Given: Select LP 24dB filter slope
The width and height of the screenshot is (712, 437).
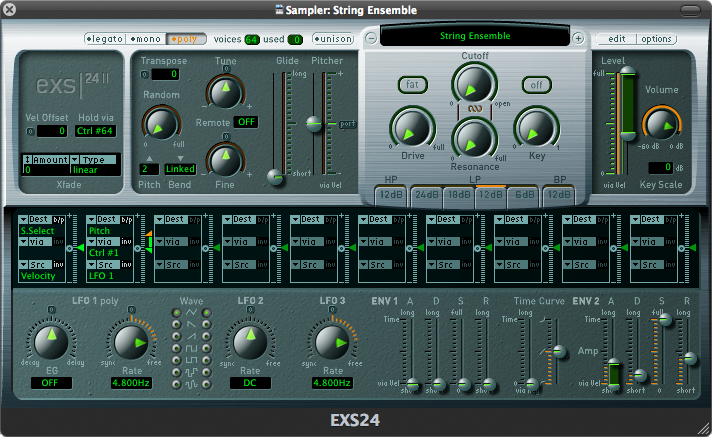Looking at the screenshot, I should click(x=427, y=195).
